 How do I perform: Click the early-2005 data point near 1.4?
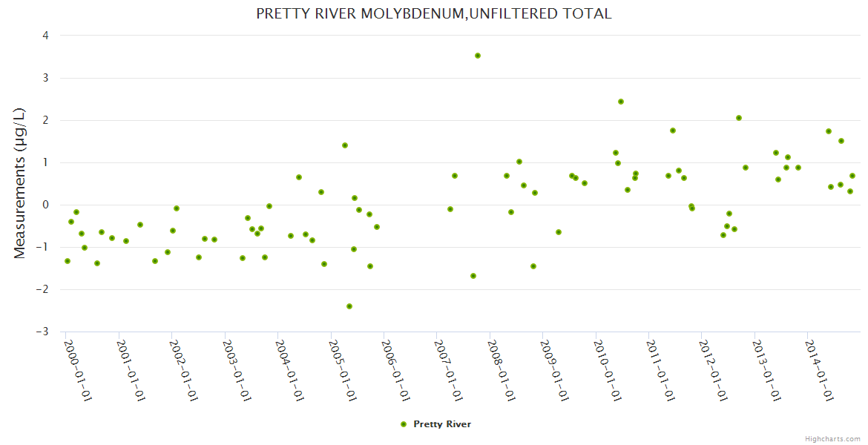click(345, 145)
